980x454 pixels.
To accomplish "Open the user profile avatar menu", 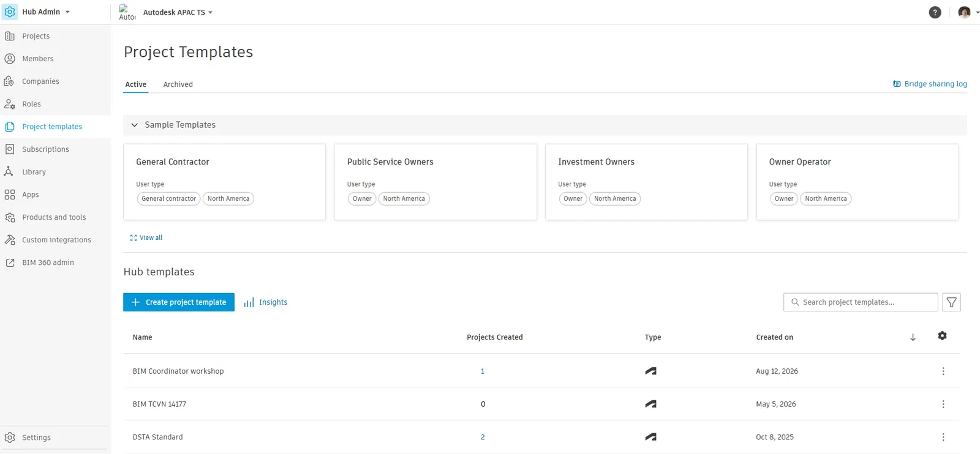I will tap(965, 12).
